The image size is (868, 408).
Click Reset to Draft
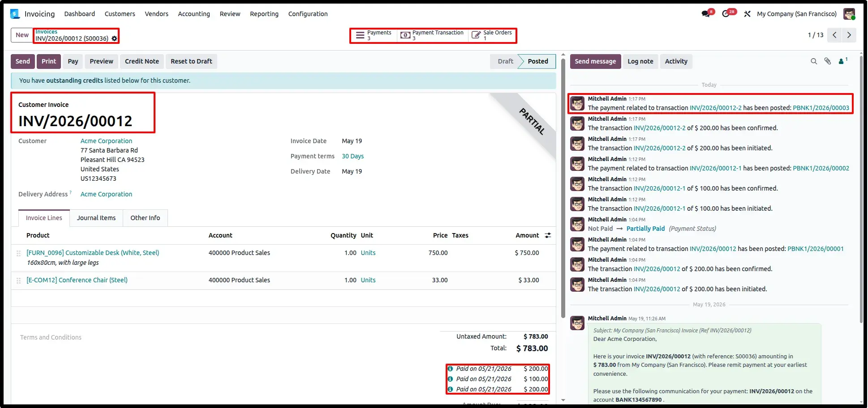click(191, 61)
